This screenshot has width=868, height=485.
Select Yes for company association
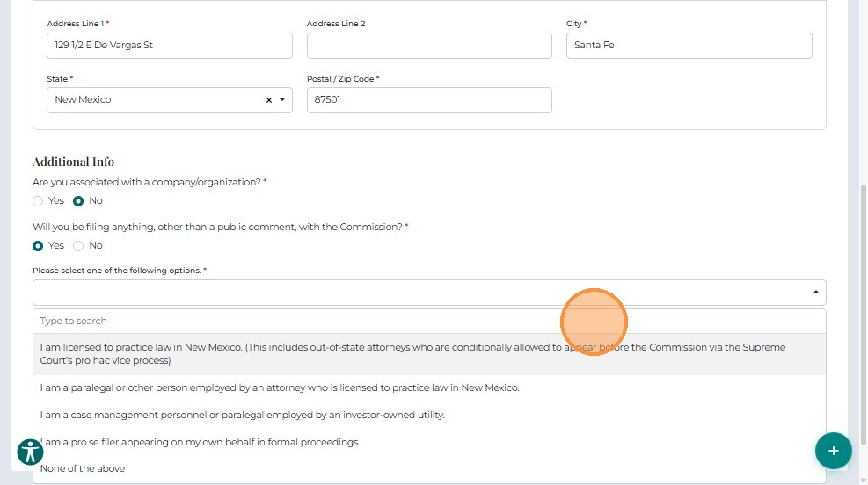pos(38,201)
